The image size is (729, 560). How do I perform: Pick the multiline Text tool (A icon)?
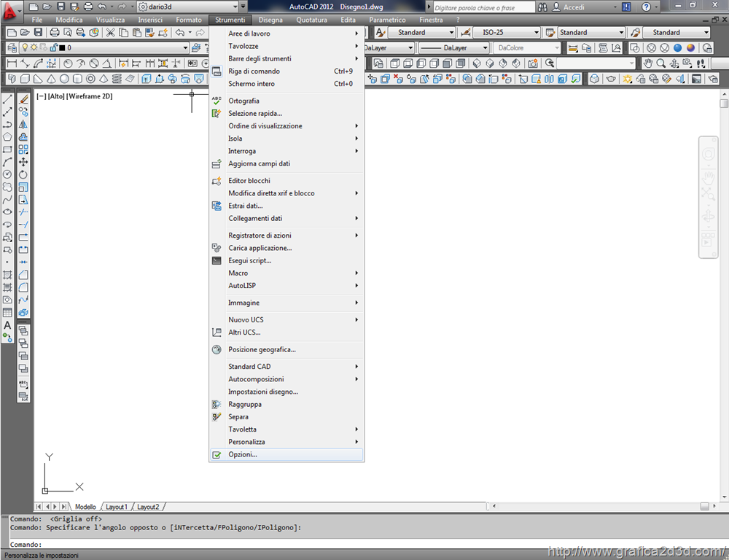click(x=7, y=325)
